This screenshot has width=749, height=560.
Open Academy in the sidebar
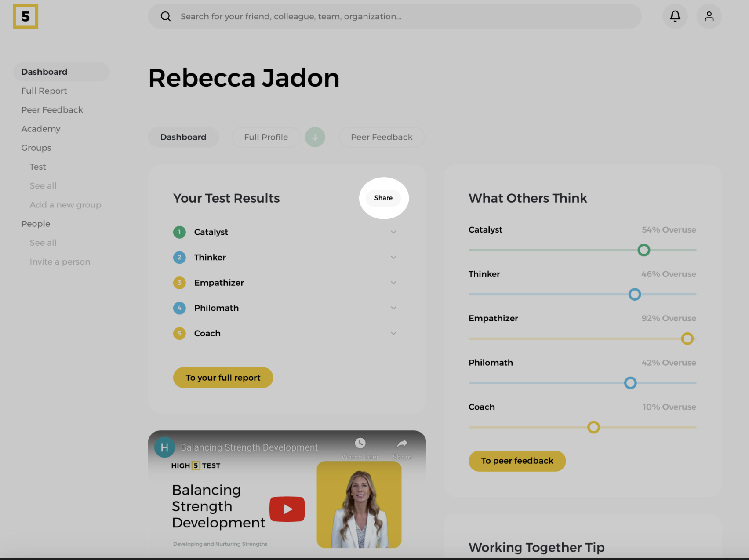coord(41,129)
